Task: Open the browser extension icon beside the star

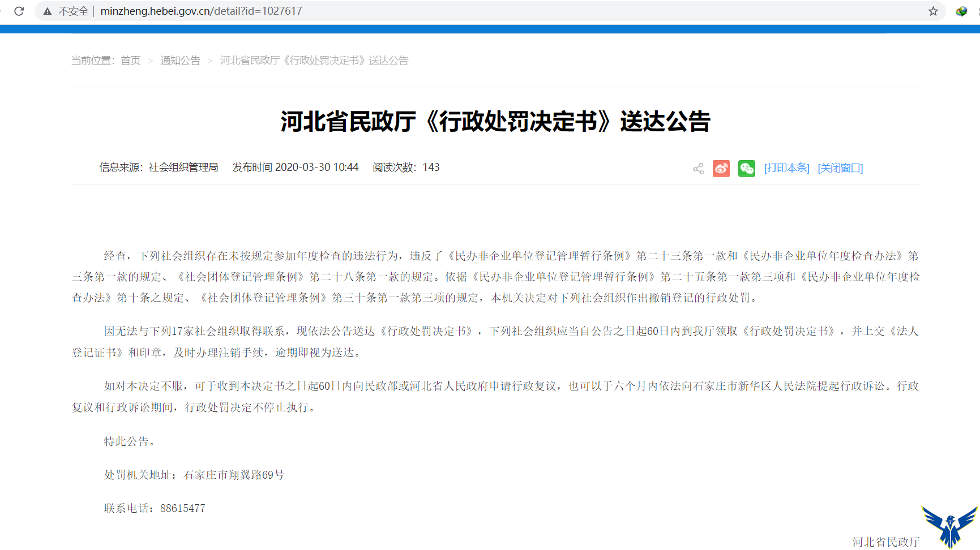Action: [961, 11]
